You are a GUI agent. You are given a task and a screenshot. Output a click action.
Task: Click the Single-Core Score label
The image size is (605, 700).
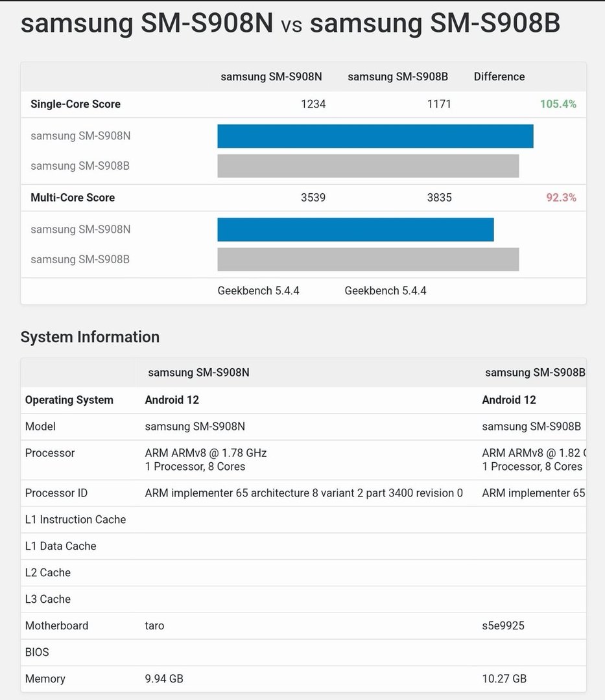pos(75,104)
